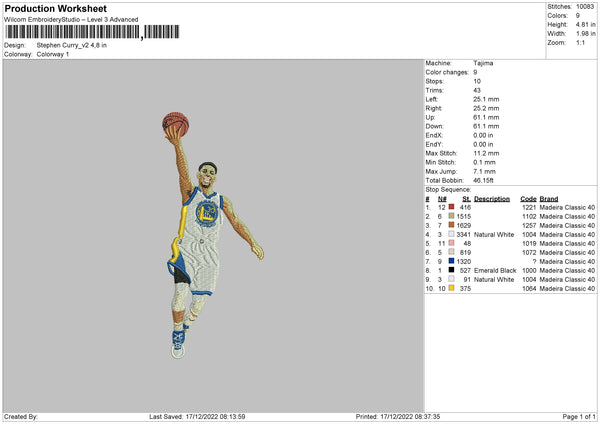Click the Last Saved timestamp 17/12/2022 08:13:59

point(215,416)
